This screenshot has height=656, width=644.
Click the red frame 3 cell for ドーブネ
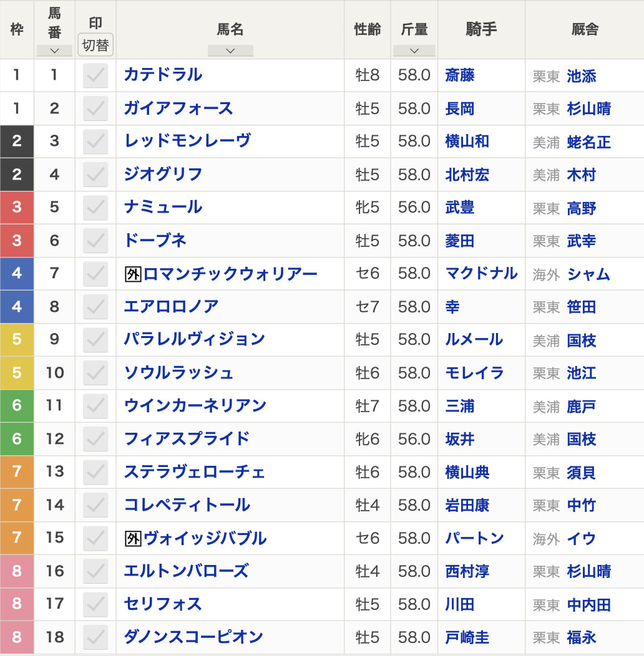click(x=17, y=241)
